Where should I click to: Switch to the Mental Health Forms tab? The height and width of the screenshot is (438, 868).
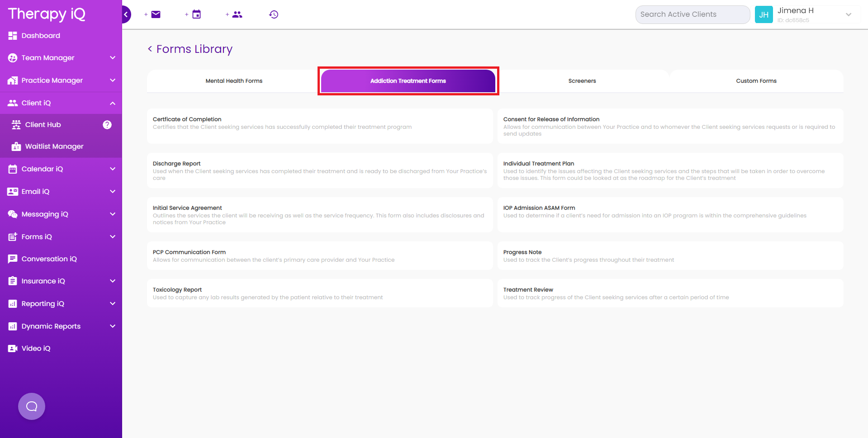234,81
